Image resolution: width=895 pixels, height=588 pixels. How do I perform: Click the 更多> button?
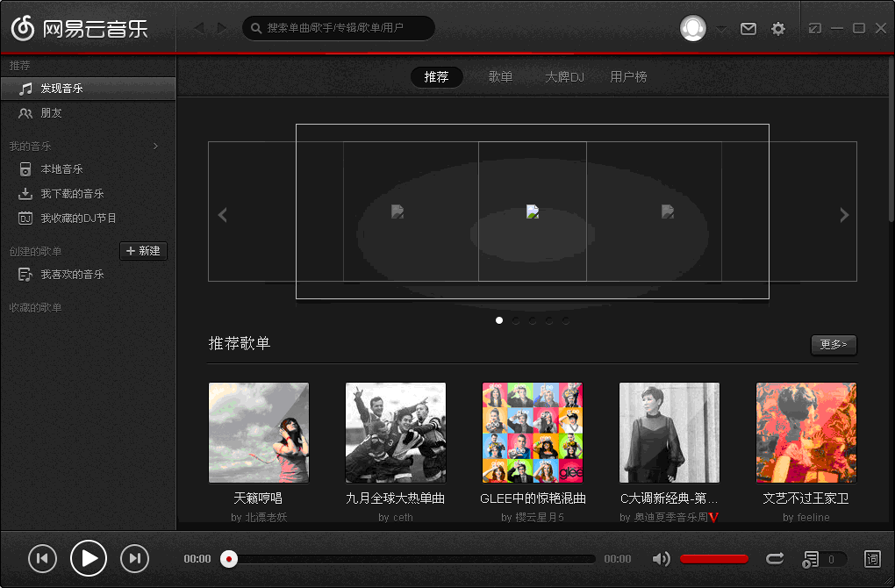[834, 345]
